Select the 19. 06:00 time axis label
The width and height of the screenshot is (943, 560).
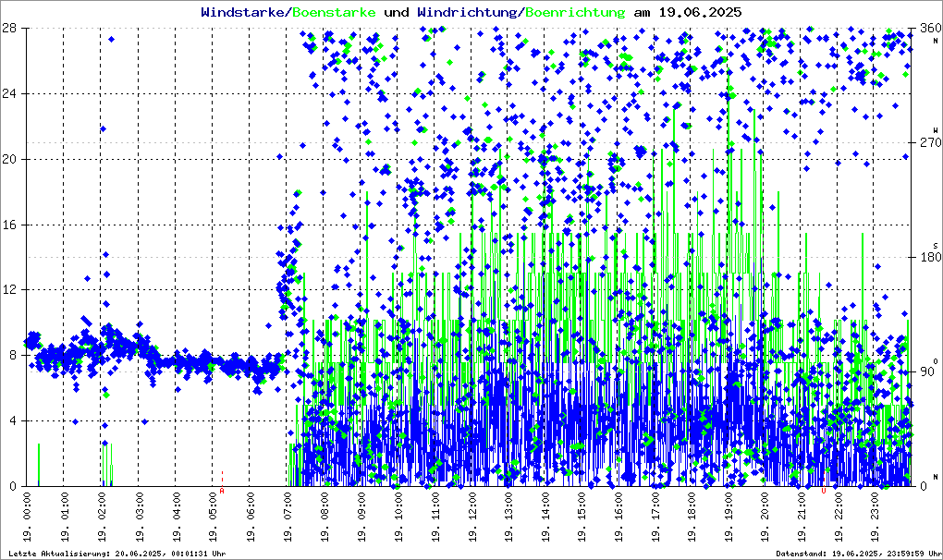pos(250,517)
